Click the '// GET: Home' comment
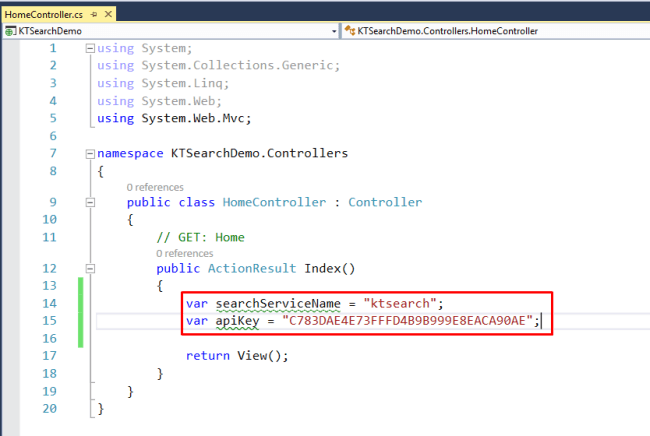Image resolution: width=650 pixels, height=436 pixels. point(200,237)
